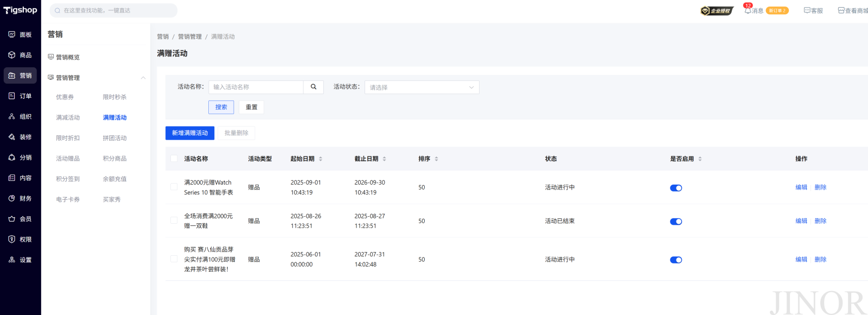Open 活动赠品 submenu item
Viewport: 868px width, 315px height.
(68, 159)
